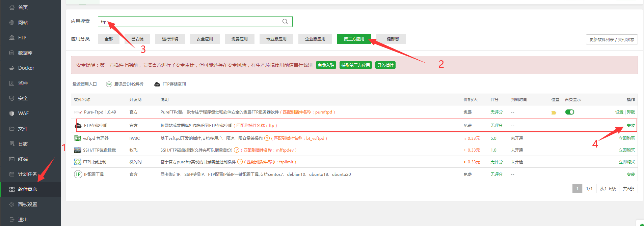Image resolution: width=644 pixels, height=226 pixels.
Task: Select the 第三方应用 category tab
Action: (354, 39)
